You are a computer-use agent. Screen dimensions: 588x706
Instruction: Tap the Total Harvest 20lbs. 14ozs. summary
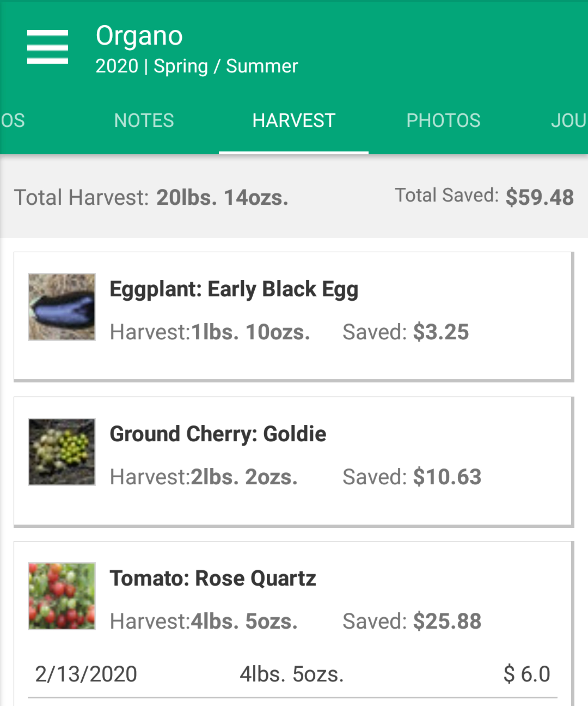151,197
